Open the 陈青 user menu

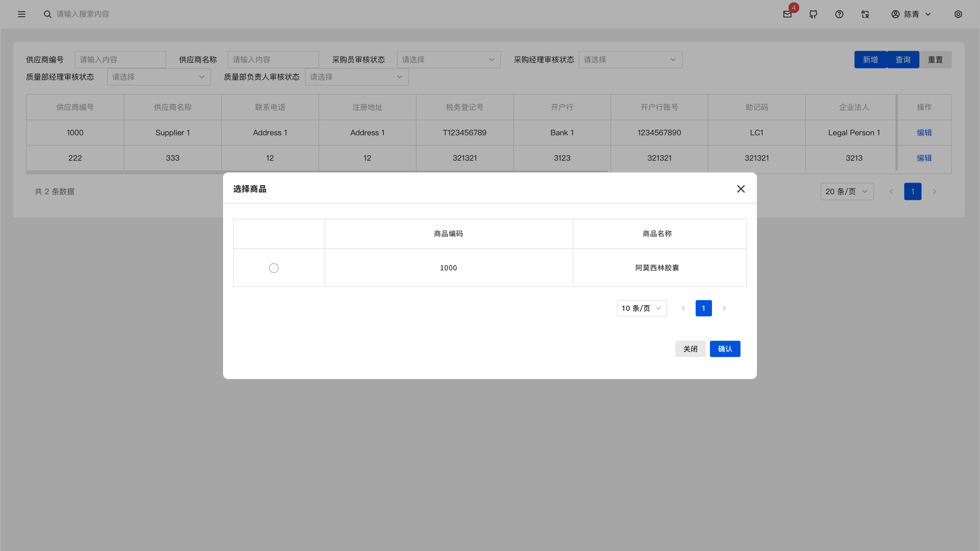click(912, 14)
